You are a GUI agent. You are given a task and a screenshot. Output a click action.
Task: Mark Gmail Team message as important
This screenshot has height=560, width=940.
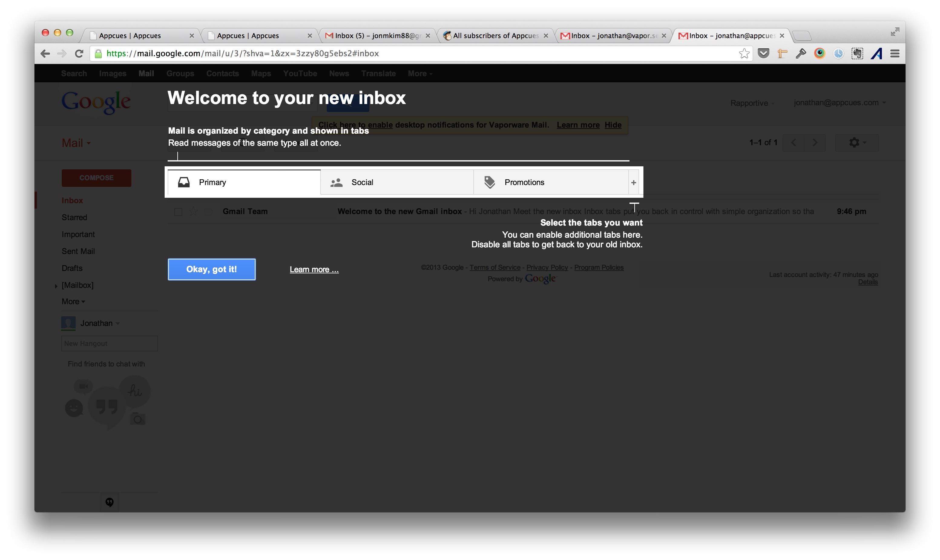click(x=208, y=212)
